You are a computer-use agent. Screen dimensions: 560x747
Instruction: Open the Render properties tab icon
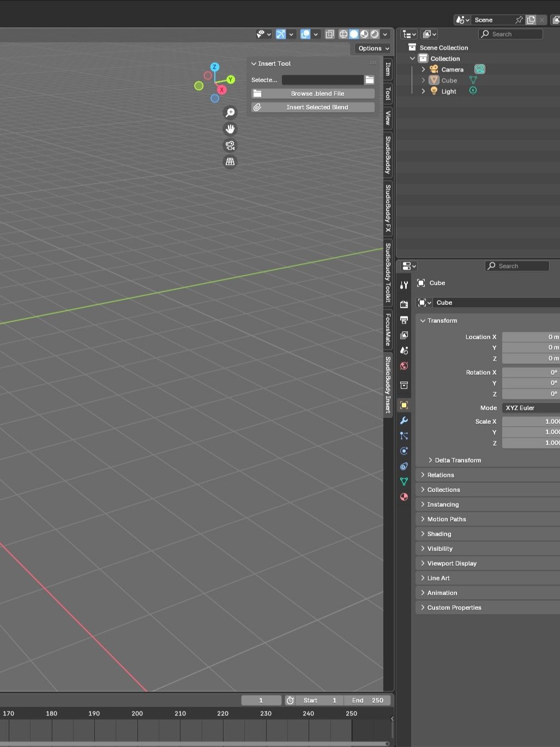tap(404, 304)
